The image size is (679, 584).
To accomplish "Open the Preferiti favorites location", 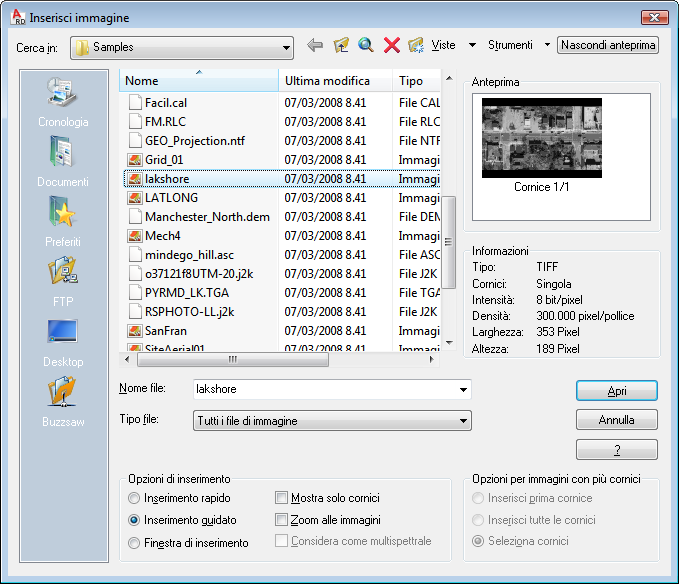I will tap(63, 221).
